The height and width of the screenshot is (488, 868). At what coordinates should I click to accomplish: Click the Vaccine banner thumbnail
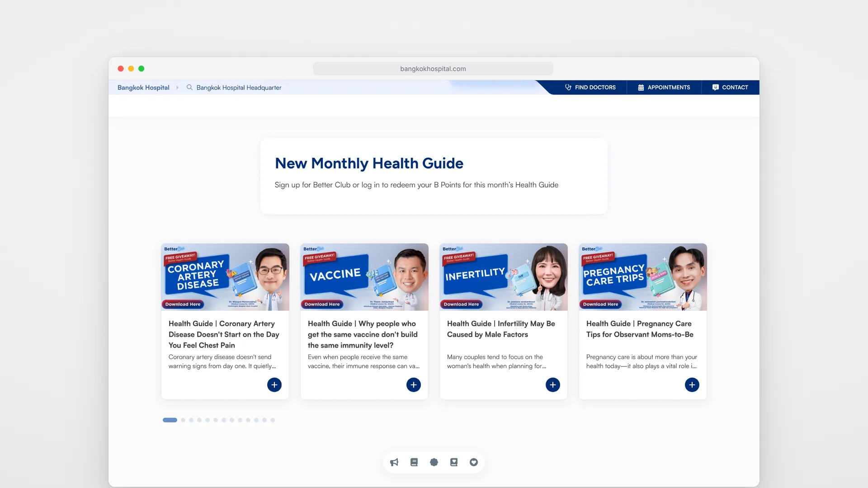364,277
